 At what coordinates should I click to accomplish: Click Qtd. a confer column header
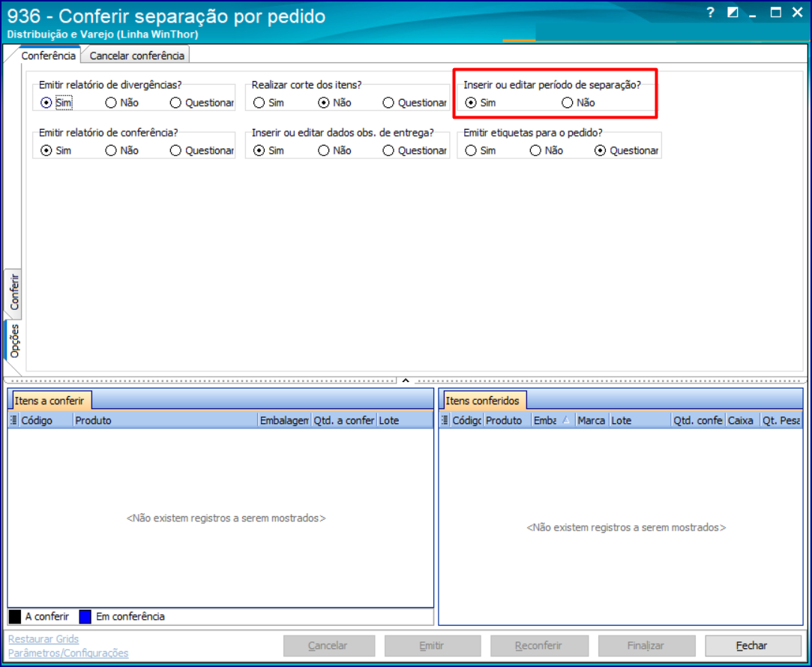point(344,420)
